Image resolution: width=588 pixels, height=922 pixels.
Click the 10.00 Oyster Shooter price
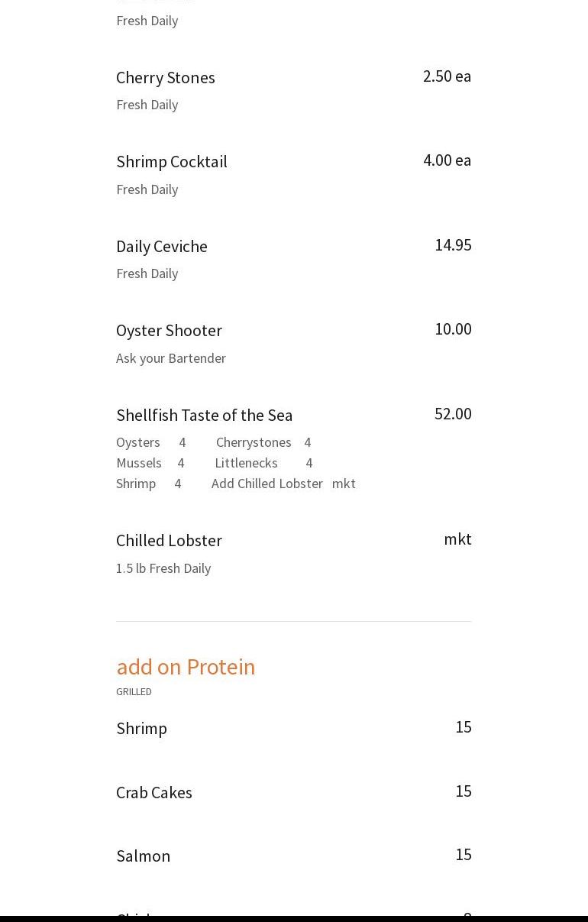coord(453,329)
